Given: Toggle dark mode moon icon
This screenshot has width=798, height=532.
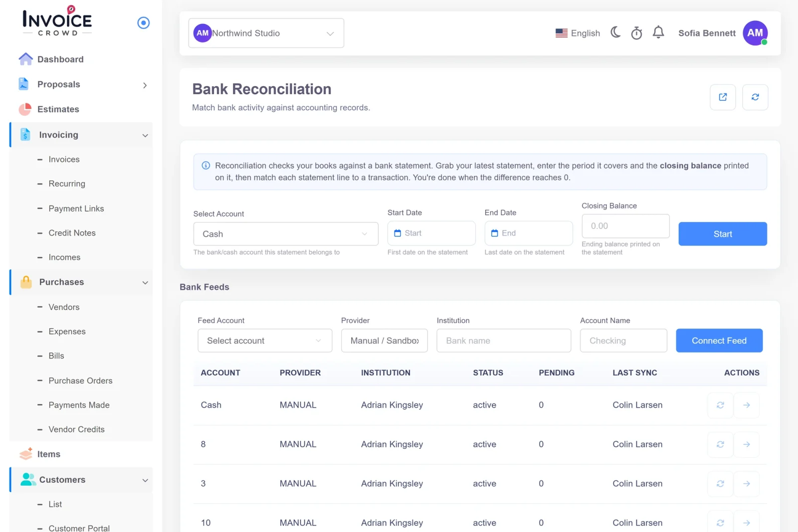Looking at the screenshot, I should point(616,32).
